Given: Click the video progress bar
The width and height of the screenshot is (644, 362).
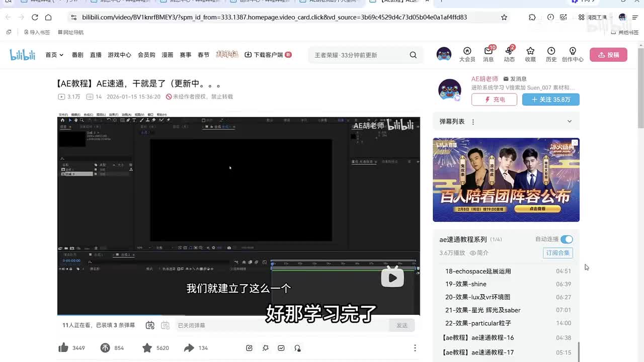Looking at the screenshot, I should click(x=238, y=315).
